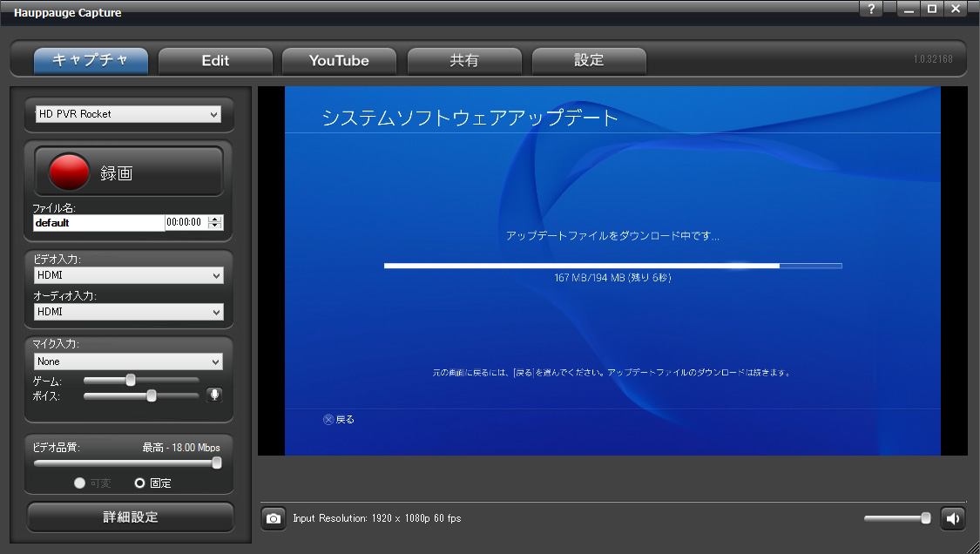The width and height of the screenshot is (980, 554).
Task: Close the Hauppauge Capture window
Action: [956, 9]
